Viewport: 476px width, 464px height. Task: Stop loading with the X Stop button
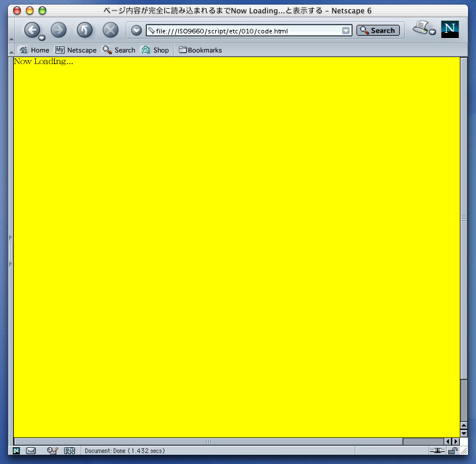(111, 30)
